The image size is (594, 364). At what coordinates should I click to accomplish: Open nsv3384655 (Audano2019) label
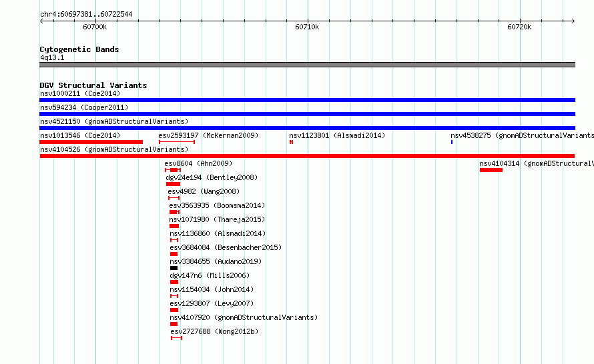point(216,261)
